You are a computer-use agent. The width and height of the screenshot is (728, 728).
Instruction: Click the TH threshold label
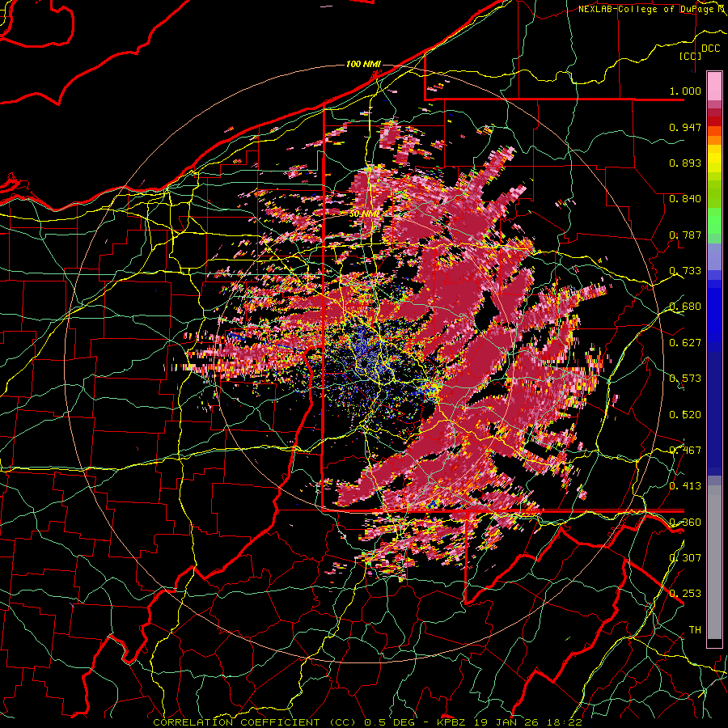coord(695,630)
